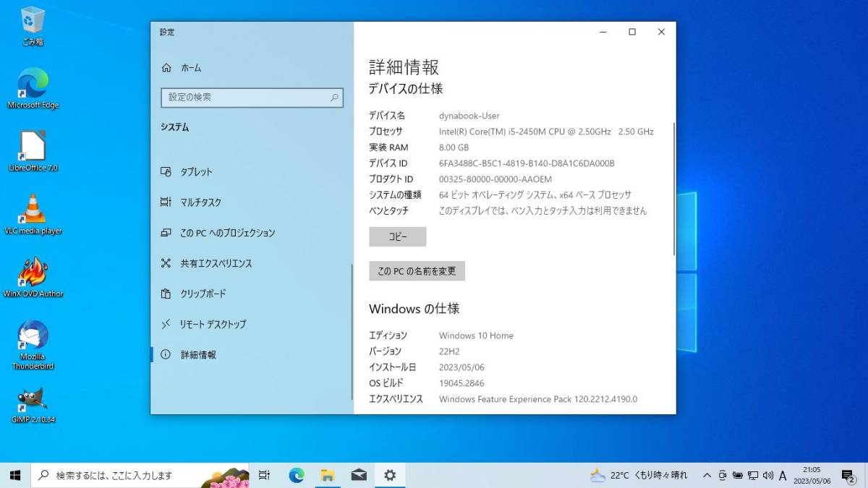Click この PC の名前を変更 button
The image size is (868, 488).
tap(417, 271)
